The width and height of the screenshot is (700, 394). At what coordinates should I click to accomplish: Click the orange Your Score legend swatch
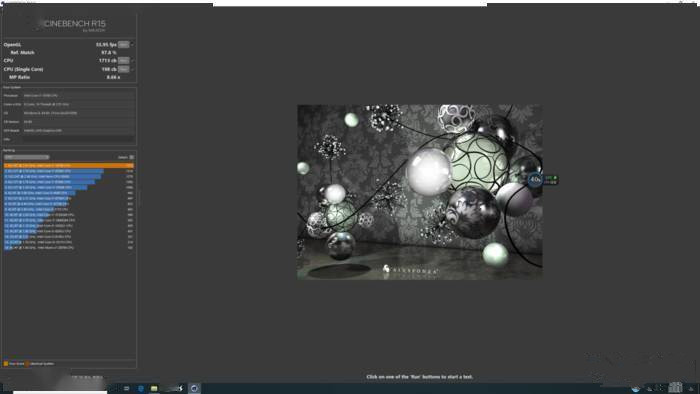tap(6, 364)
